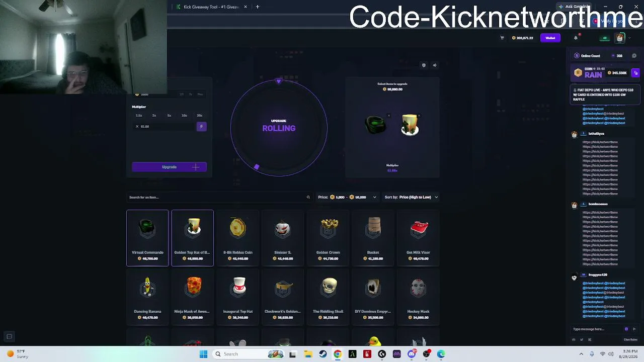
Task: Open Google Chrome from taskbar
Action: 338,354
